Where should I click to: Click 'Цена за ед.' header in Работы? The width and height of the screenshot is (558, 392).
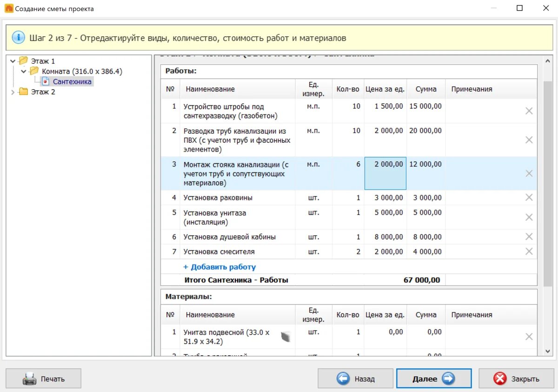click(385, 89)
